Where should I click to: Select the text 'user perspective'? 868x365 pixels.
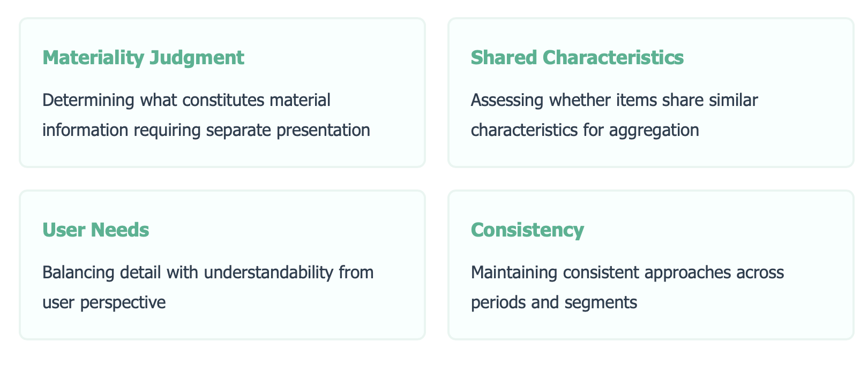point(104,302)
